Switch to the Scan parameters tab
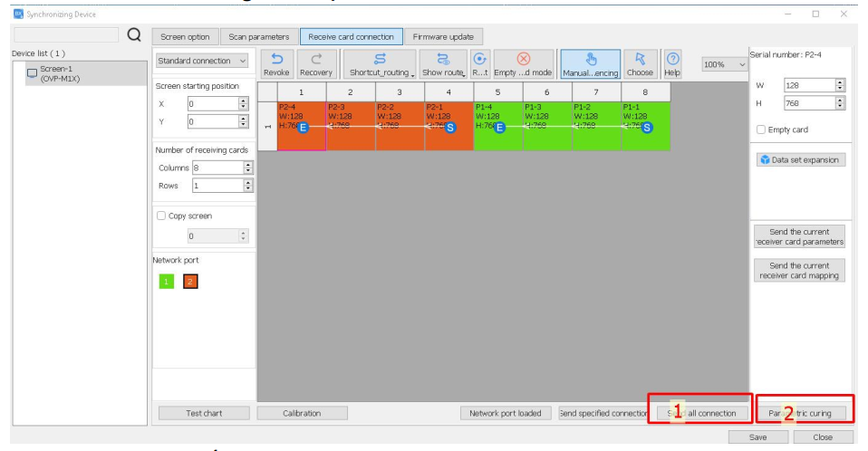Screen dimensions: 868x451 (x=258, y=37)
